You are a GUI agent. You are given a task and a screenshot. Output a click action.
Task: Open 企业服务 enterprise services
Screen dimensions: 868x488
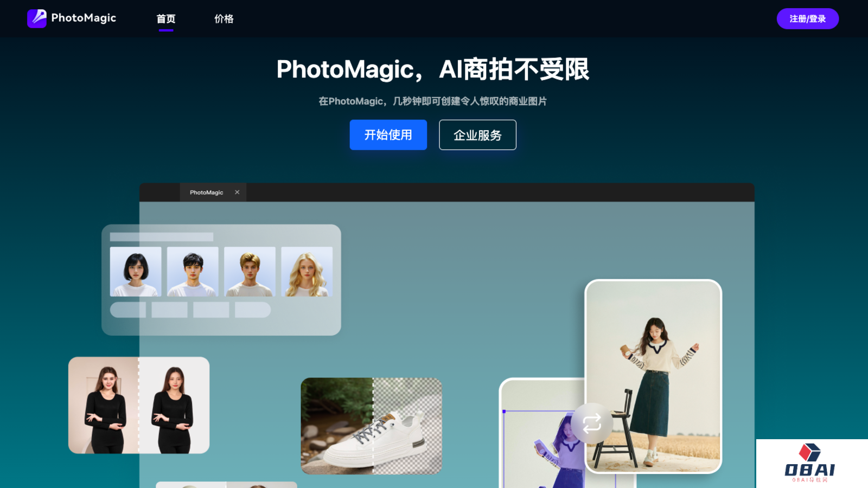[477, 135]
